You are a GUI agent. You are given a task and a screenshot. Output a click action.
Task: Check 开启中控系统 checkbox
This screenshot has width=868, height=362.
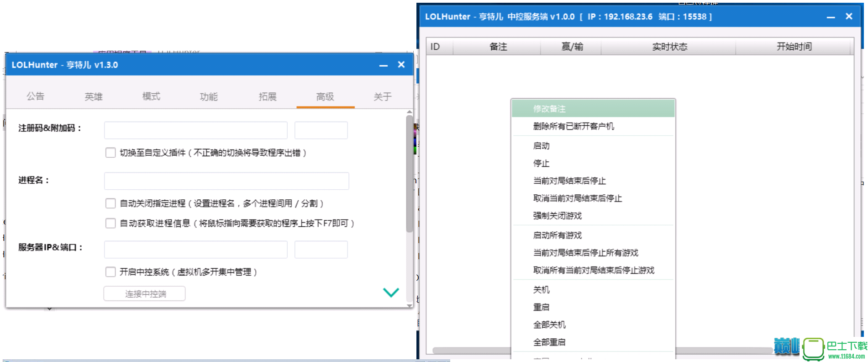pyautogui.click(x=110, y=272)
